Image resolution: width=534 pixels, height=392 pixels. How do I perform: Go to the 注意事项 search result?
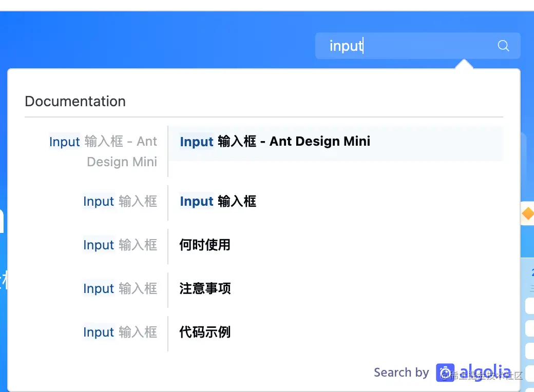[205, 288]
